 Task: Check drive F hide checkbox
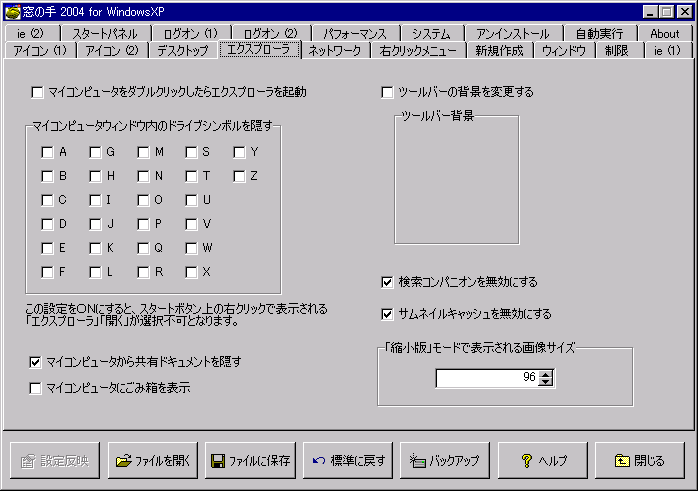(47, 272)
